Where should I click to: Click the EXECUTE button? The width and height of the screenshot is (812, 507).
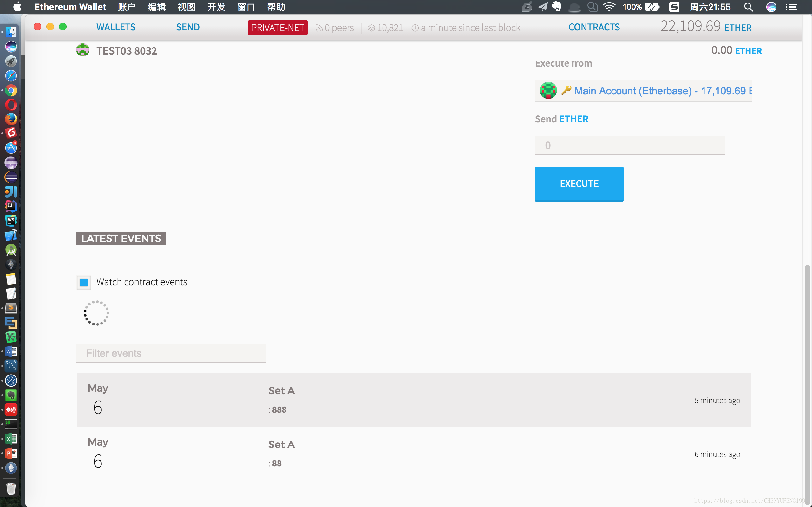pos(579,183)
